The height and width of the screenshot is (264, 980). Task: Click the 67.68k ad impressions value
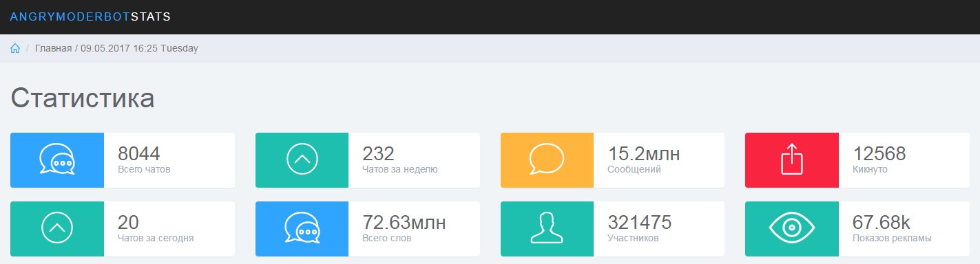[x=882, y=223]
